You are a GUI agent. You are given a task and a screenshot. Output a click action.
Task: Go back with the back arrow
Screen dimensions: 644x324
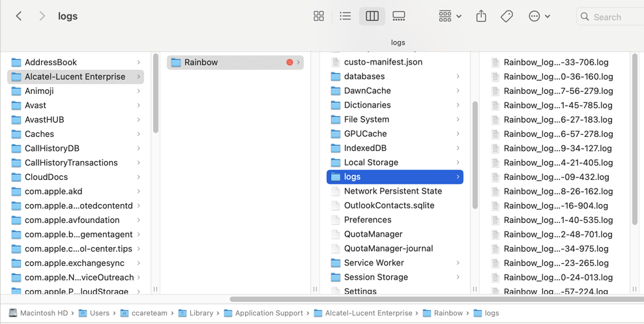(18, 16)
